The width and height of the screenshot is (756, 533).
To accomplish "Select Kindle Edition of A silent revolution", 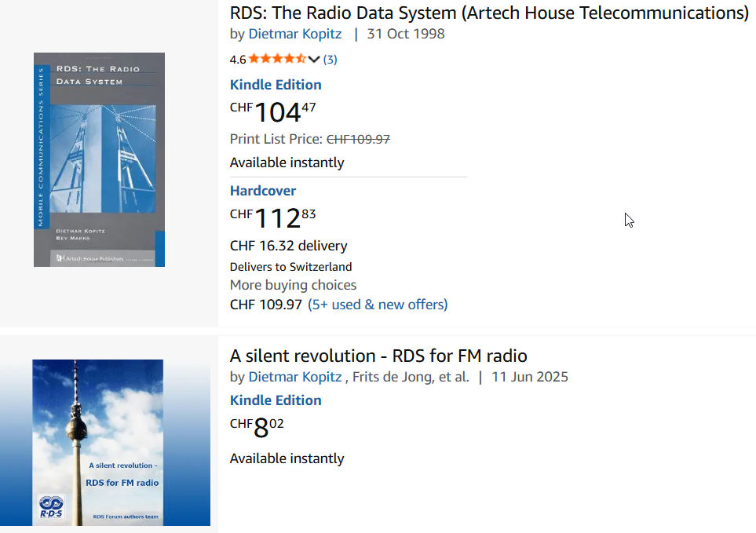I will click(x=276, y=400).
